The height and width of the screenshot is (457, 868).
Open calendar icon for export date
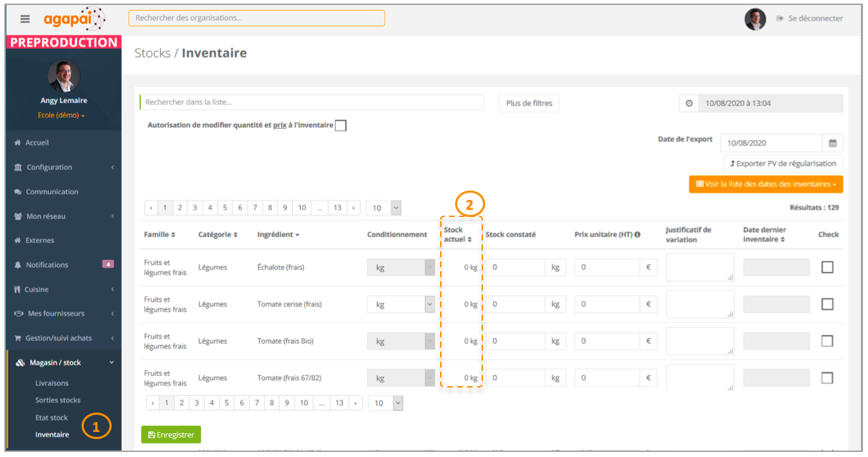(x=833, y=143)
